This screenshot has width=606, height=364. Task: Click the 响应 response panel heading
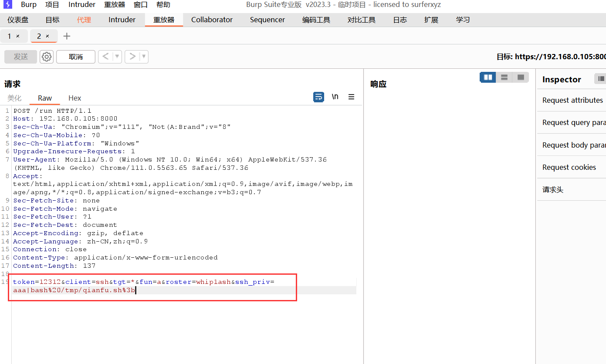click(379, 84)
